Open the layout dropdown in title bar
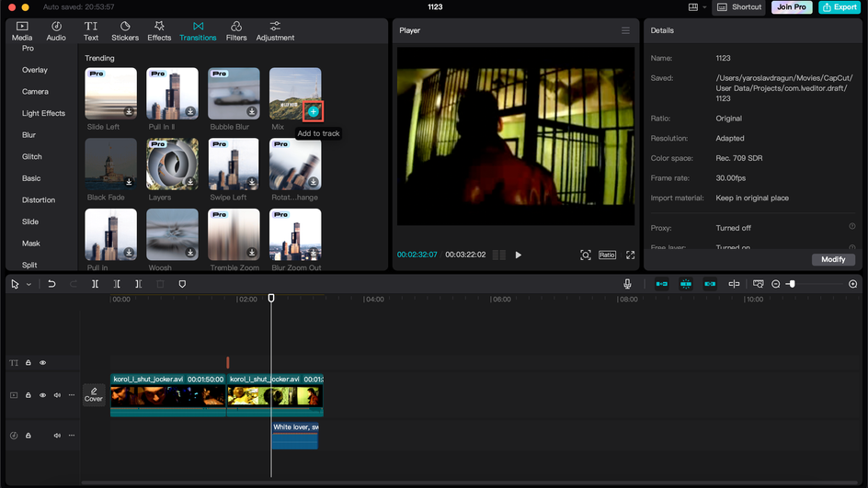868x488 pixels. [697, 7]
